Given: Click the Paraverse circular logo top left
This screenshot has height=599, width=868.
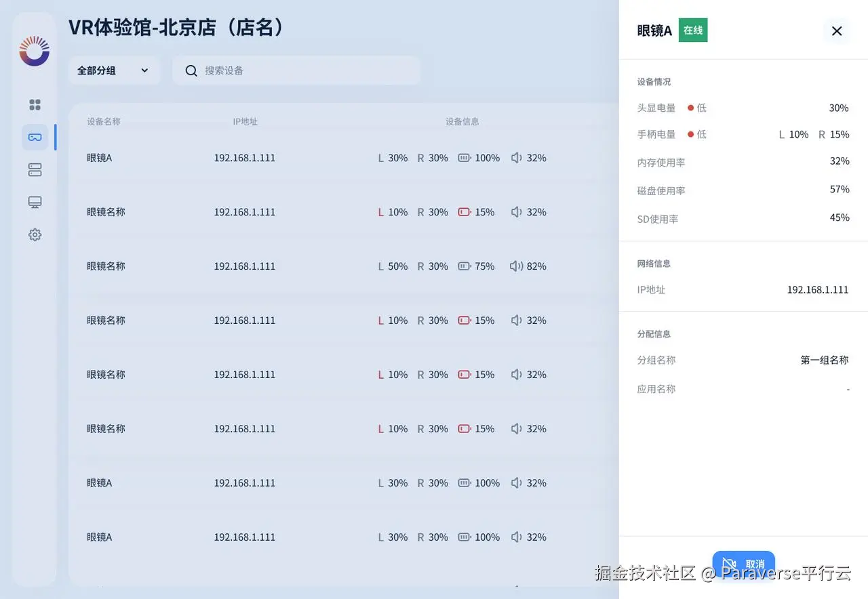Looking at the screenshot, I should [x=35, y=50].
